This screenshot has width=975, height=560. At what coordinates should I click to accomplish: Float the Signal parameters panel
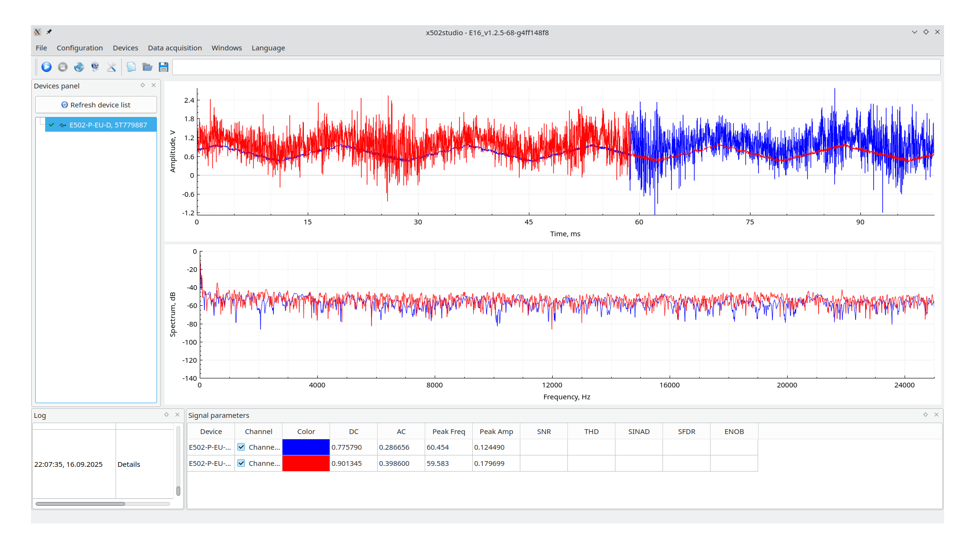pos(926,415)
